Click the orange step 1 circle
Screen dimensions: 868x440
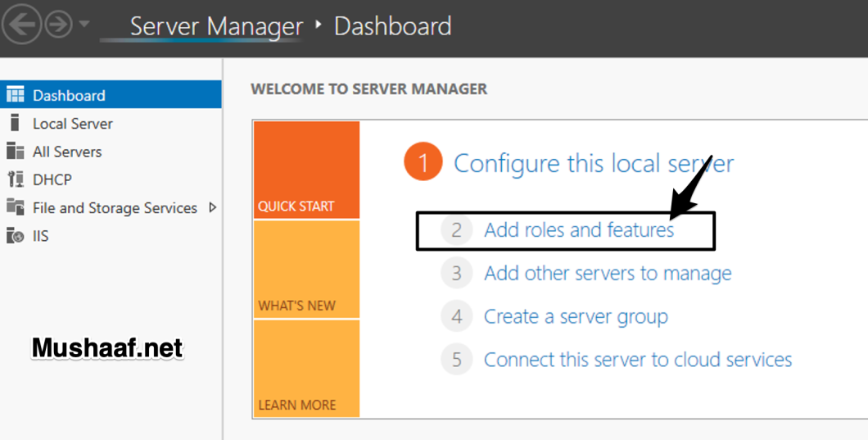[x=423, y=163]
